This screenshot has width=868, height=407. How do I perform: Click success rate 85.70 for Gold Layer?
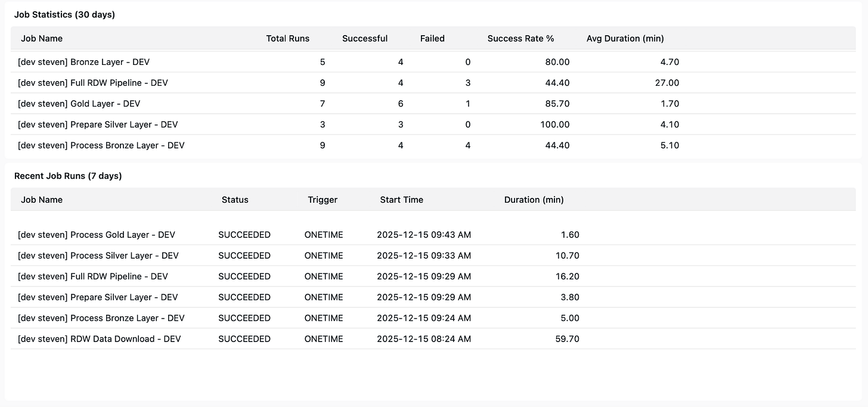coord(557,104)
